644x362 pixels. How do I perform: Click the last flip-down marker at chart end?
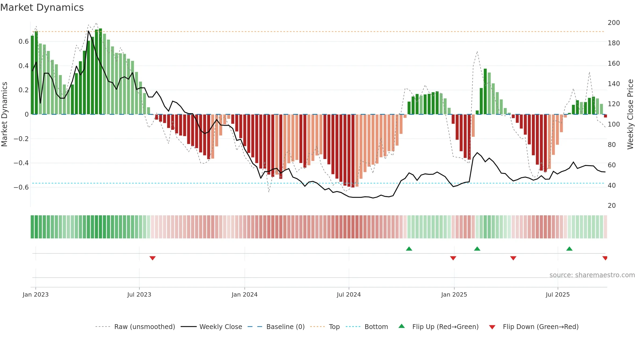tap(605, 258)
